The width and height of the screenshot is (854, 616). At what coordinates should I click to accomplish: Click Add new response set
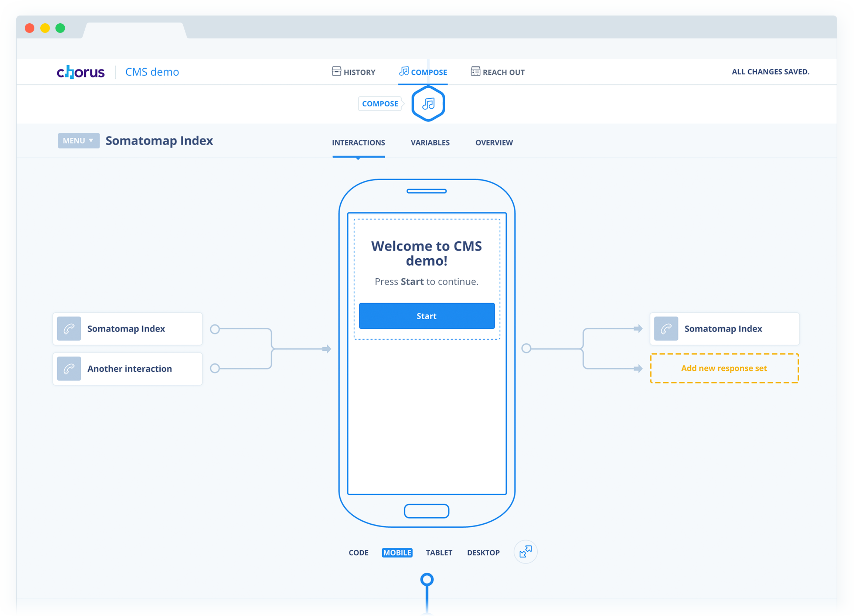(724, 368)
